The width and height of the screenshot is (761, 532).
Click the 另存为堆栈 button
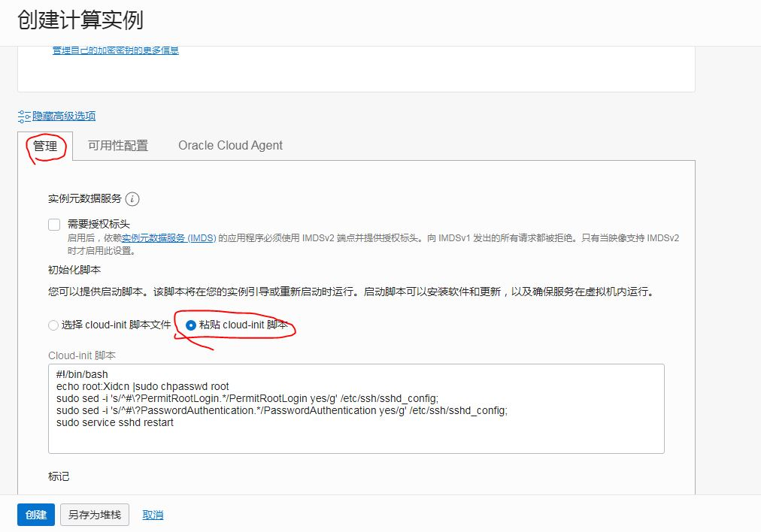(x=94, y=515)
